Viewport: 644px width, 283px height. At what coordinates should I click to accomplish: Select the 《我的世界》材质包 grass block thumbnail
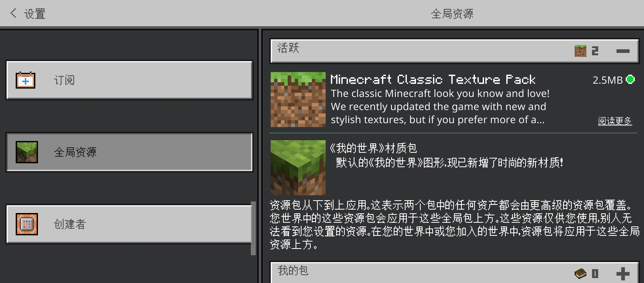298,168
